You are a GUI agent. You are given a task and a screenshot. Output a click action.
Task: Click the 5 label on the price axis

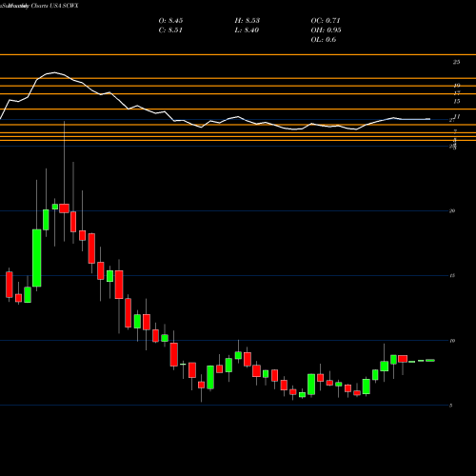[x=451, y=406]
